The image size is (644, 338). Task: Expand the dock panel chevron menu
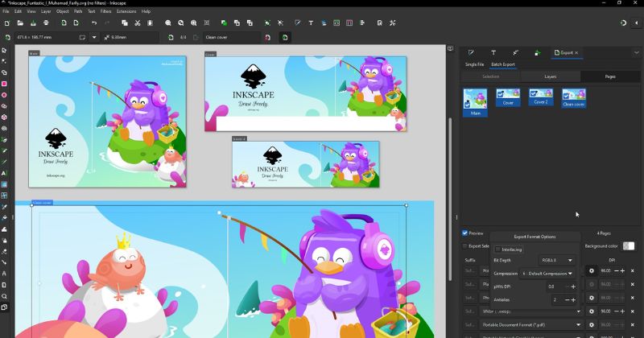point(636,52)
